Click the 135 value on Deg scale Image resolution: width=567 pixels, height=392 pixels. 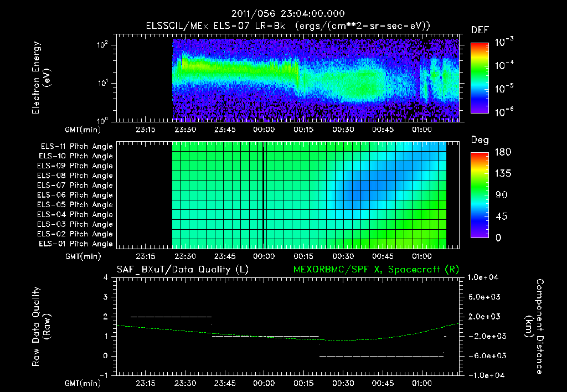(x=503, y=174)
